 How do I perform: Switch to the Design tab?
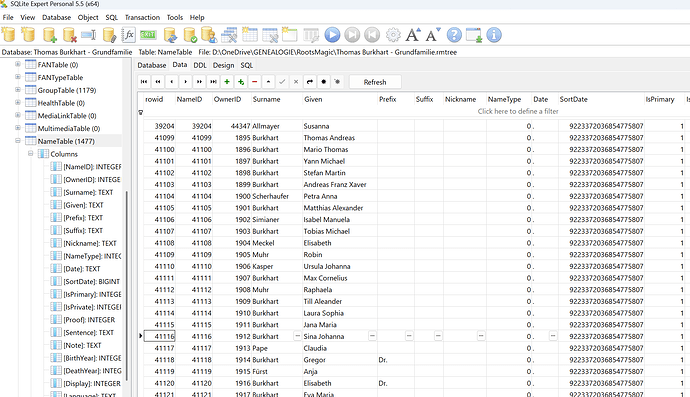(x=224, y=65)
